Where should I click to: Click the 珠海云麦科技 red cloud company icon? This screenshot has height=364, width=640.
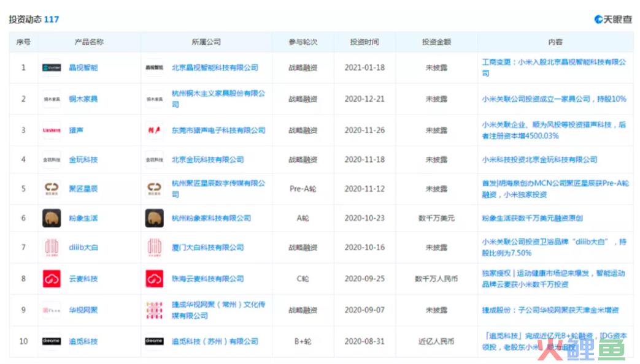coord(154,279)
